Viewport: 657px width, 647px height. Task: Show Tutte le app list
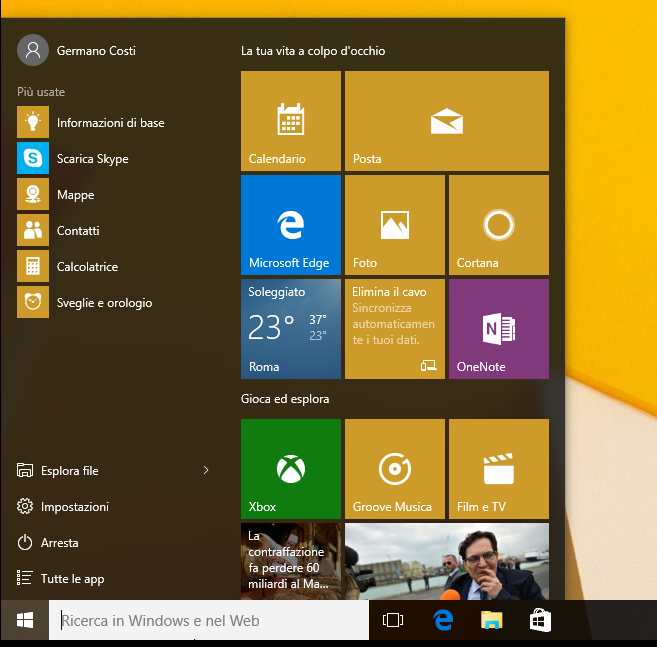pos(61,579)
